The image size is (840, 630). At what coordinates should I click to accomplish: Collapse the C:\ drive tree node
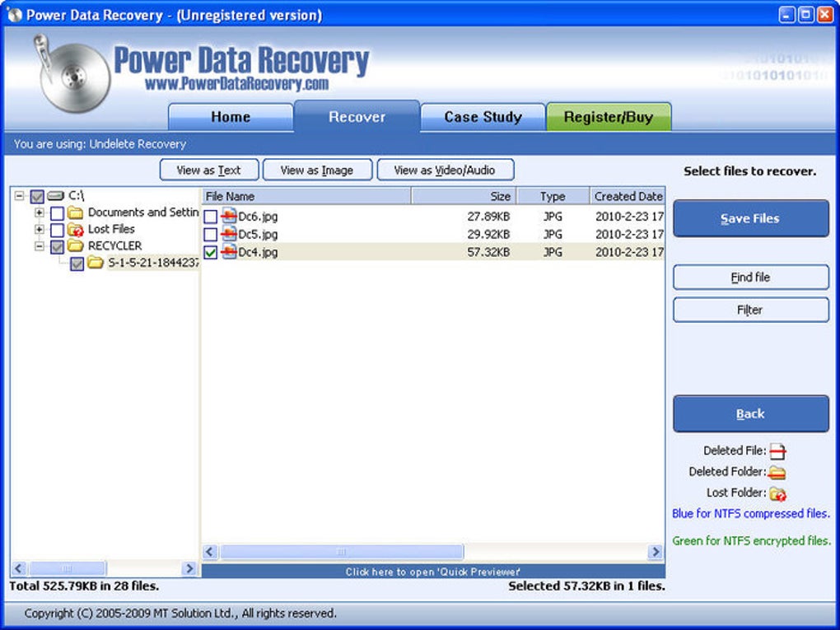pyautogui.click(x=19, y=195)
